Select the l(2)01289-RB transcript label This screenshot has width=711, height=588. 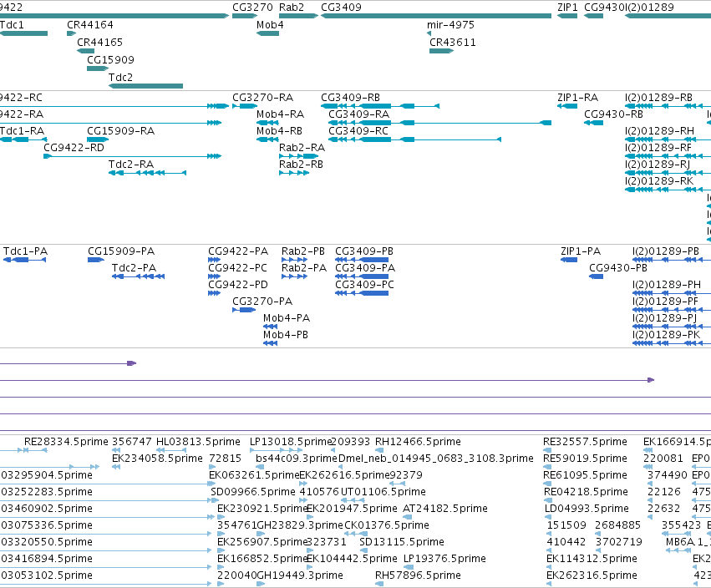click(x=659, y=98)
